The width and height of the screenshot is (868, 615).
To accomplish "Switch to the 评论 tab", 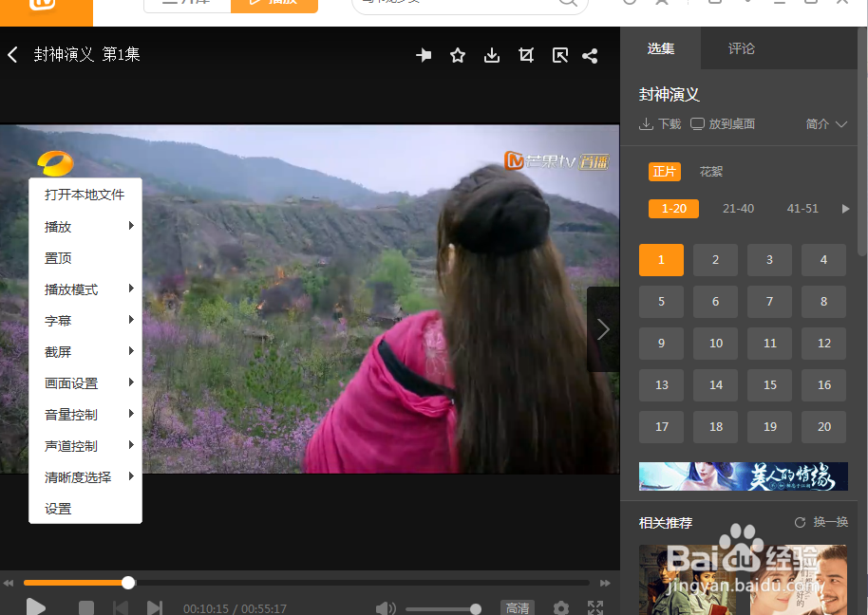I will pos(742,48).
